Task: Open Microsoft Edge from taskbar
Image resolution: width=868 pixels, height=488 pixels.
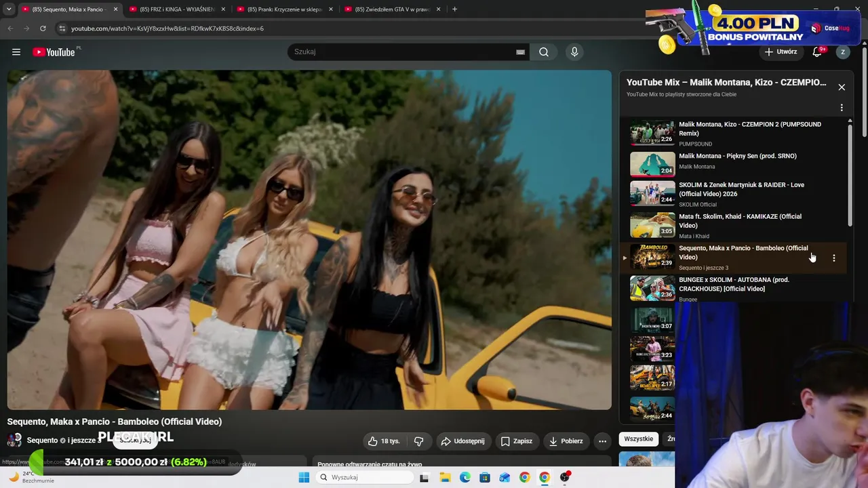Action: [x=465, y=477]
